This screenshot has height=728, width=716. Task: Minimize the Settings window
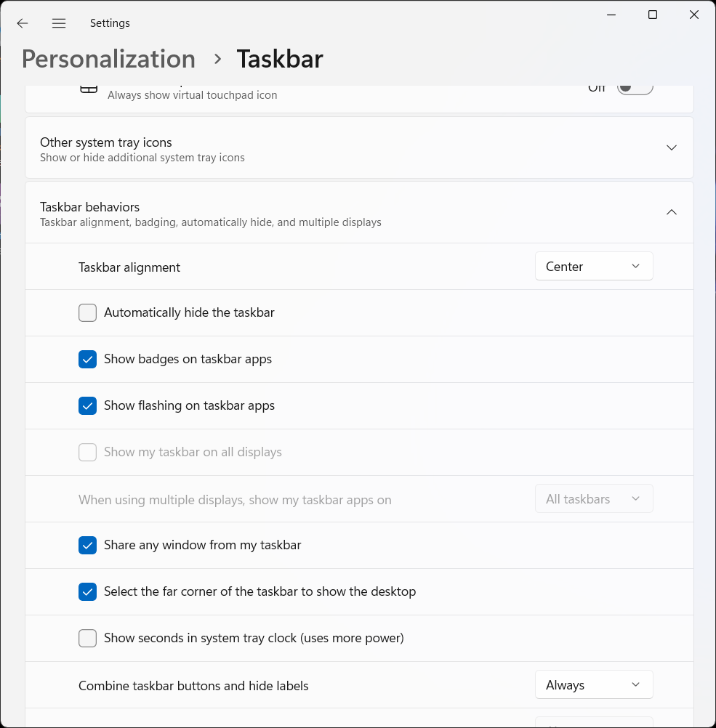[611, 15]
